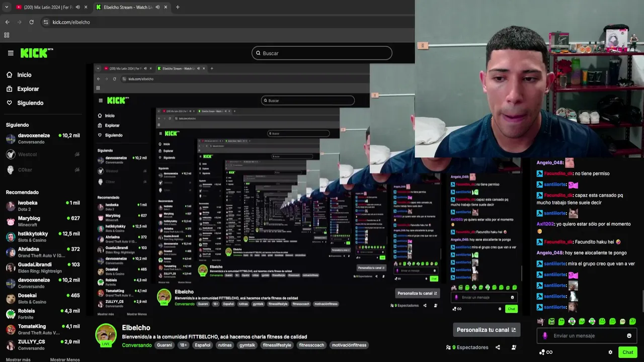Click the green Chat send button
The height and width of the screenshot is (362, 644).
(627, 352)
